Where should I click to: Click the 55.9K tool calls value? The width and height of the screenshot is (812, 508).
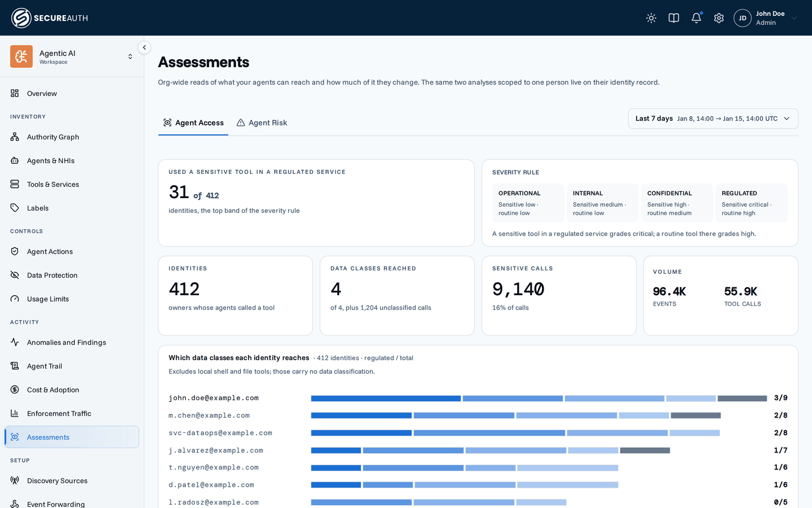click(740, 291)
